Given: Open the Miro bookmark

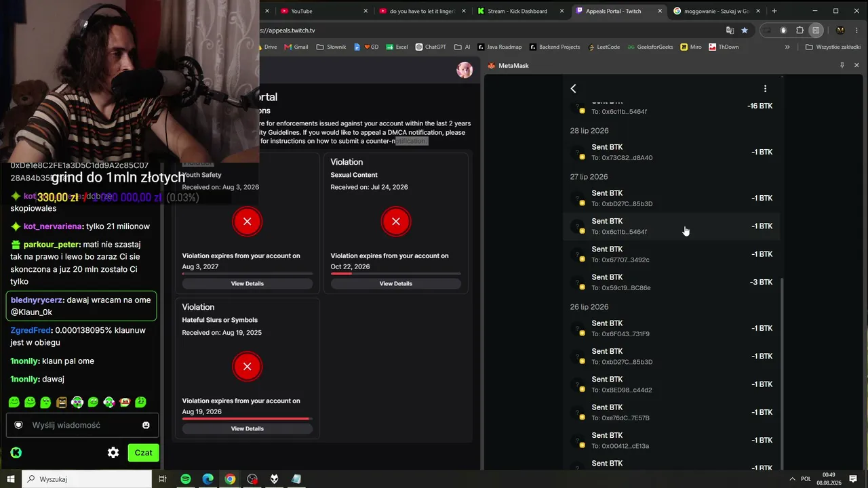Looking at the screenshot, I should 691,47.
